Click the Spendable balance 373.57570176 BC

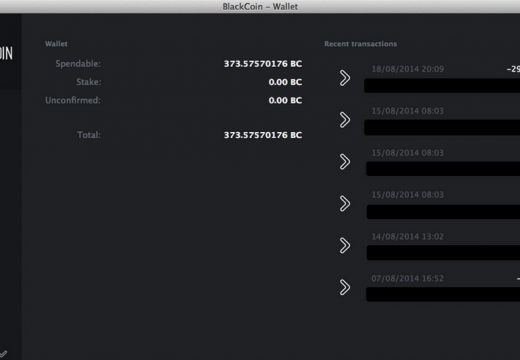point(263,64)
